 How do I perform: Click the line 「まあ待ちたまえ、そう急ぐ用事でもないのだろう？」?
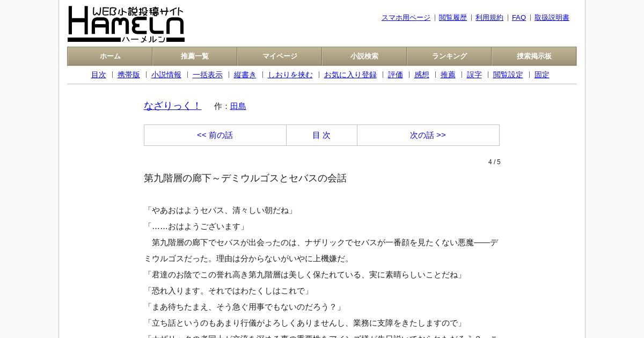pyautogui.click(x=244, y=307)
